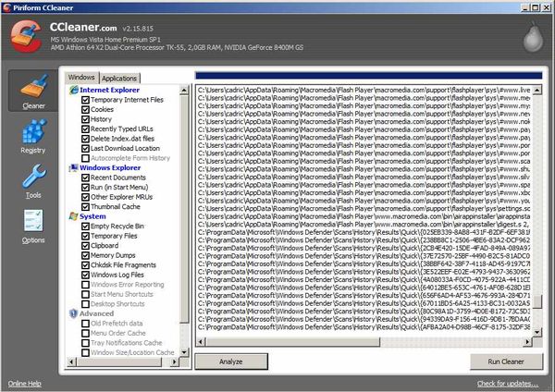
Task: Click the Advanced category shield icon
Action: 73,313
